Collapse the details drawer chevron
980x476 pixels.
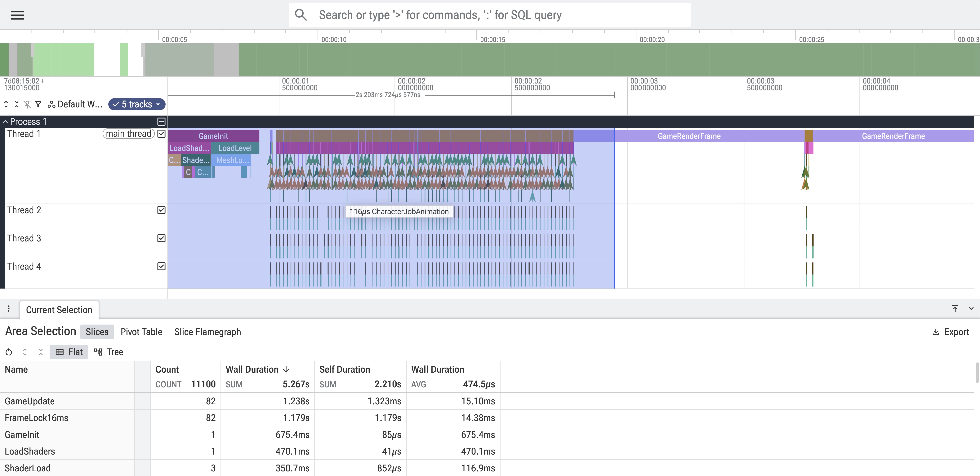(x=971, y=309)
